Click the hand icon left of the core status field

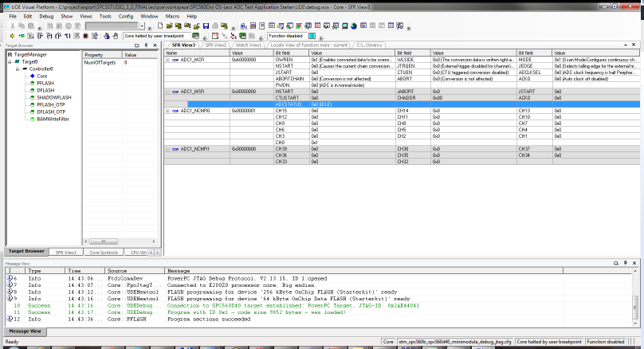(116, 36)
